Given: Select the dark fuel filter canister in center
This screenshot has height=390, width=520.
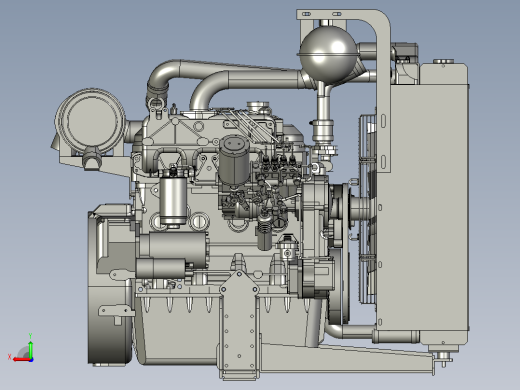Looking at the screenshot, I should click(234, 160).
